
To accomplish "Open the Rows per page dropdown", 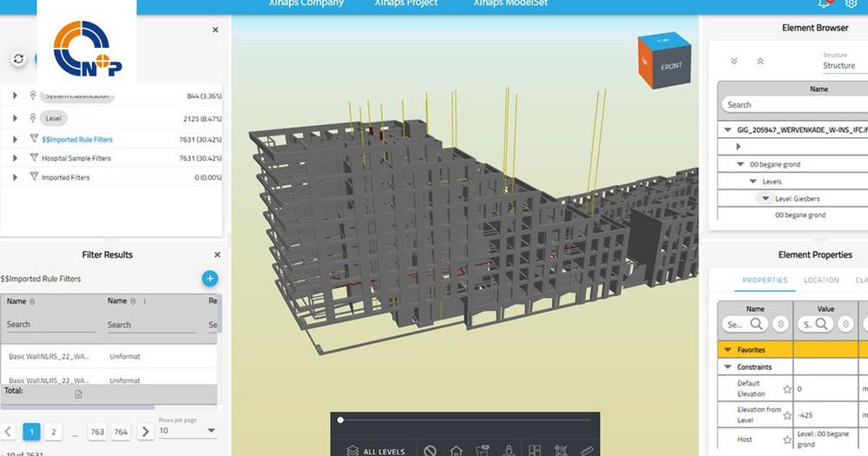I will pyautogui.click(x=187, y=431).
